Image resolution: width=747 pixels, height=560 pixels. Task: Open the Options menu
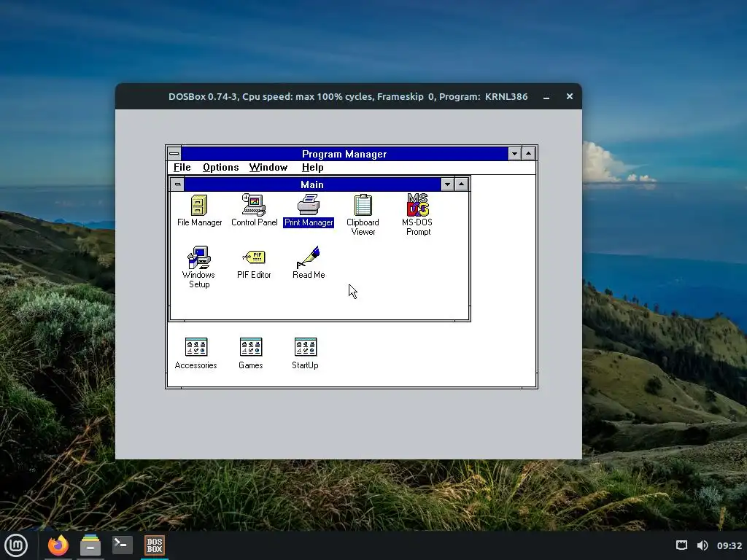[x=220, y=167]
